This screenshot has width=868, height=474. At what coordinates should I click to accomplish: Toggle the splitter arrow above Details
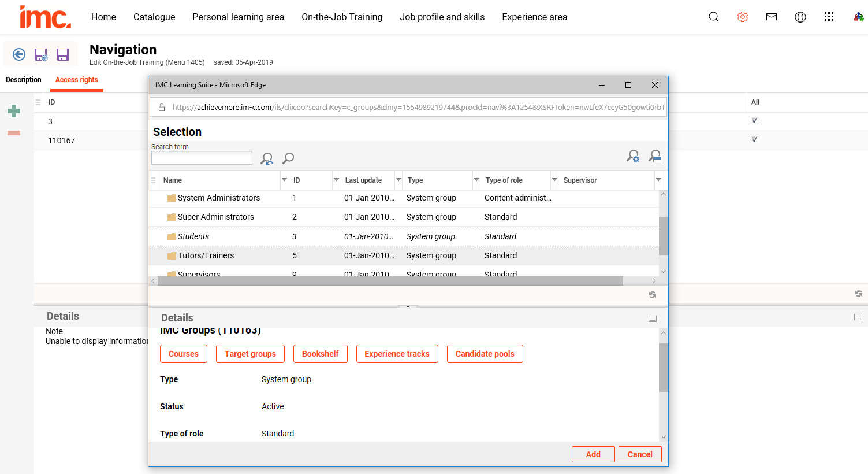pyautogui.click(x=408, y=306)
